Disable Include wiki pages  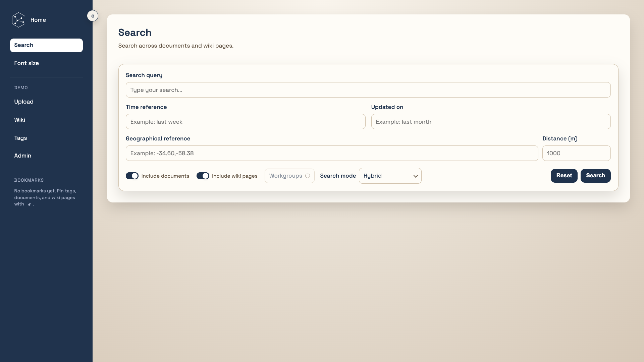[x=203, y=176]
